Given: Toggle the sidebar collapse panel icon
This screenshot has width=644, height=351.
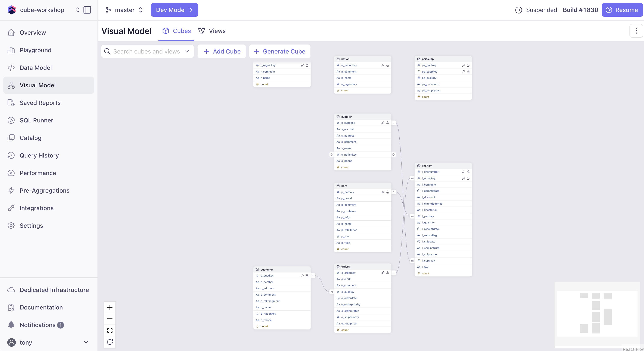Looking at the screenshot, I should coord(87,10).
